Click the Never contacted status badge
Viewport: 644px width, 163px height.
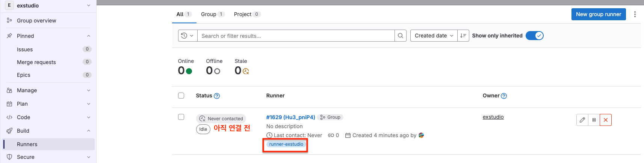(221, 118)
